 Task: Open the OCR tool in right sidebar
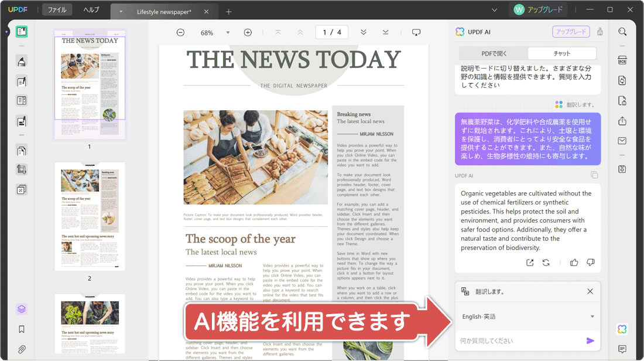pos(622,60)
